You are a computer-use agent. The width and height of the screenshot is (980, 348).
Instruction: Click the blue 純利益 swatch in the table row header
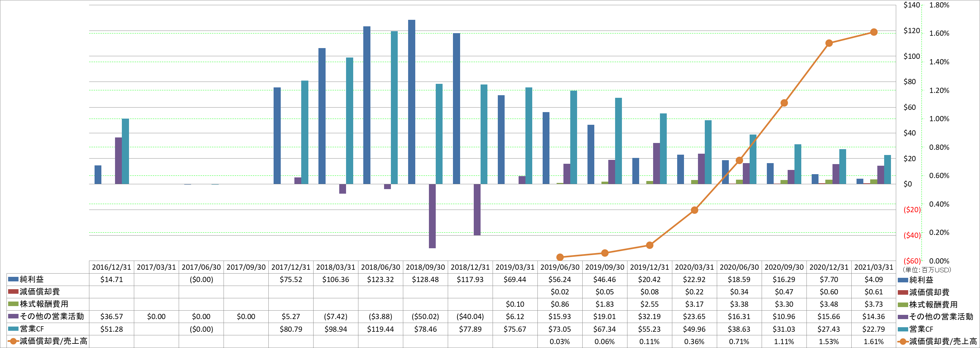(13, 279)
